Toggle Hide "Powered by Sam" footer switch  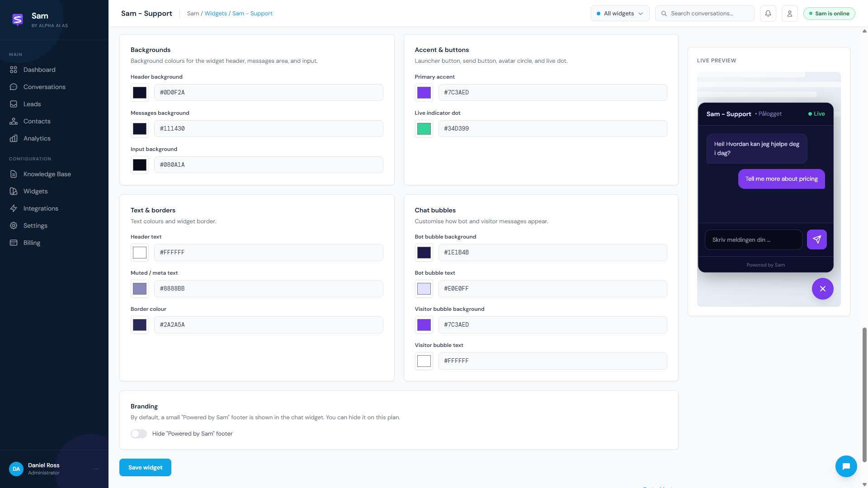(x=139, y=434)
